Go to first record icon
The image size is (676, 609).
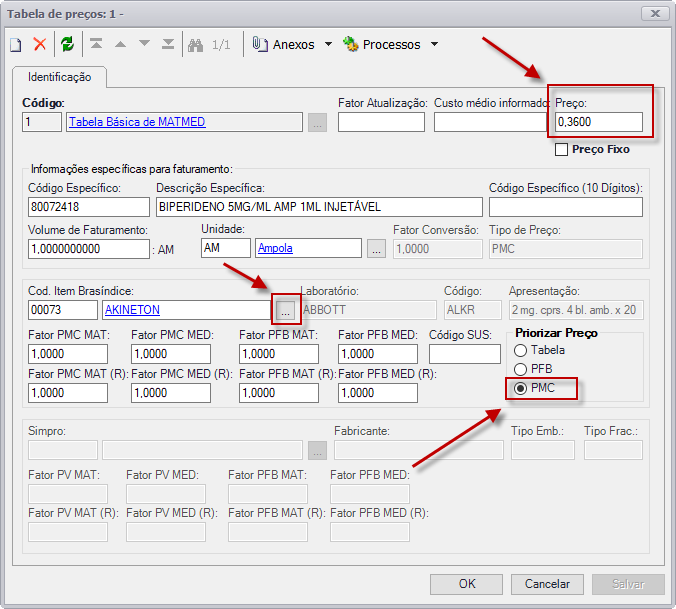click(x=96, y=44)
